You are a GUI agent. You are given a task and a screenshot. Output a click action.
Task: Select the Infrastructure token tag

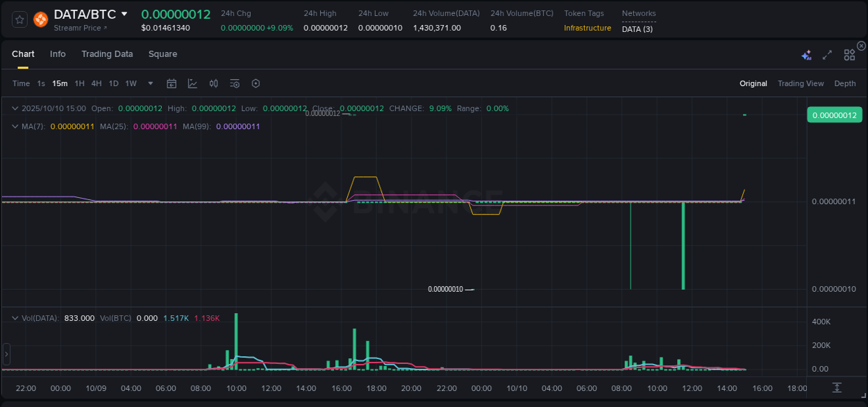587,28
